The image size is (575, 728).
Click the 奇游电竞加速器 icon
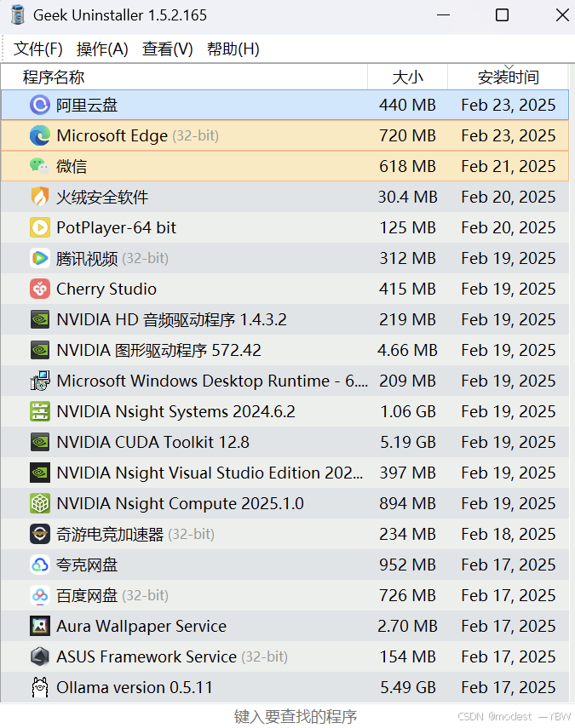40,534
